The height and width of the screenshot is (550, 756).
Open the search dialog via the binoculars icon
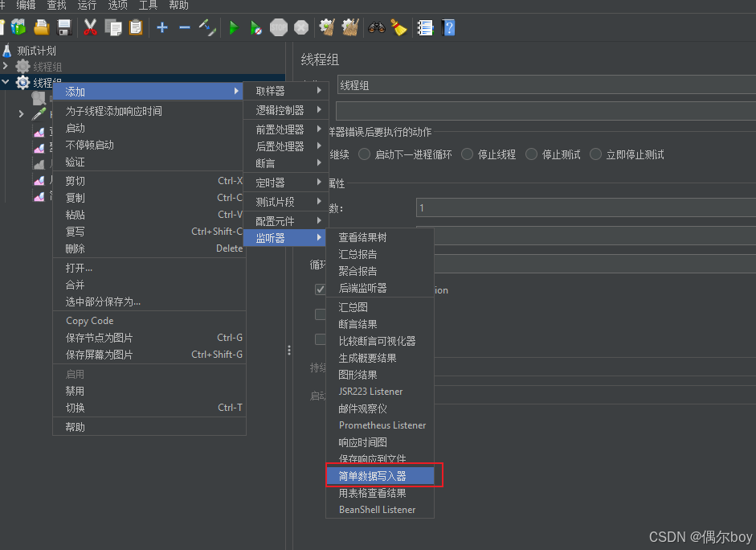[375, 27]
